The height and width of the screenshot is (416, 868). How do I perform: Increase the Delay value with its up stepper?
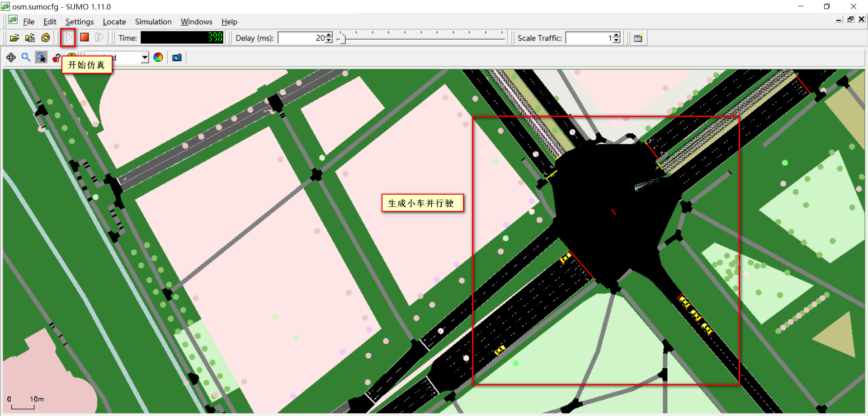coord(329,35)
